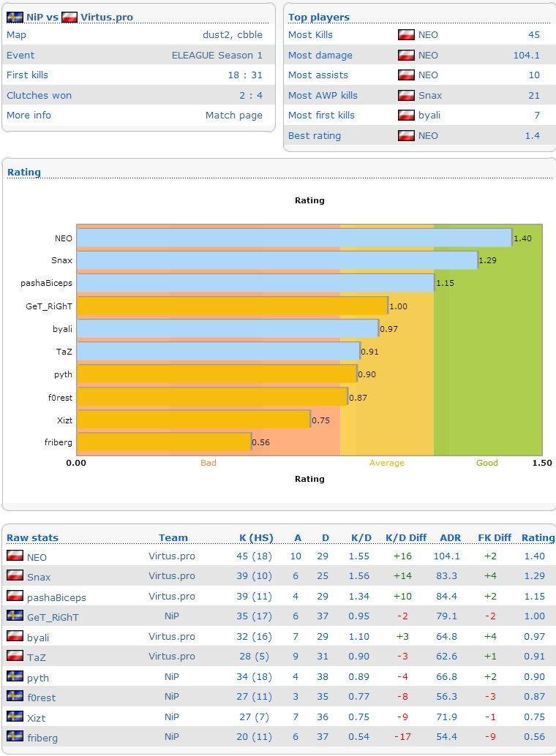The height and width of the screenshot is (756, 556).
Task: Click the 'Average' chart axis label
Action: [x=386, y=463]
